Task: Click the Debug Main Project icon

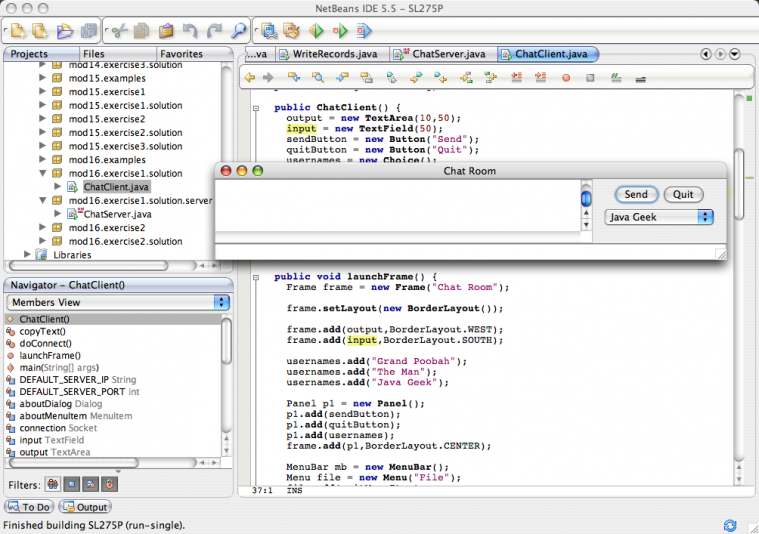Action: coord(340,31)
